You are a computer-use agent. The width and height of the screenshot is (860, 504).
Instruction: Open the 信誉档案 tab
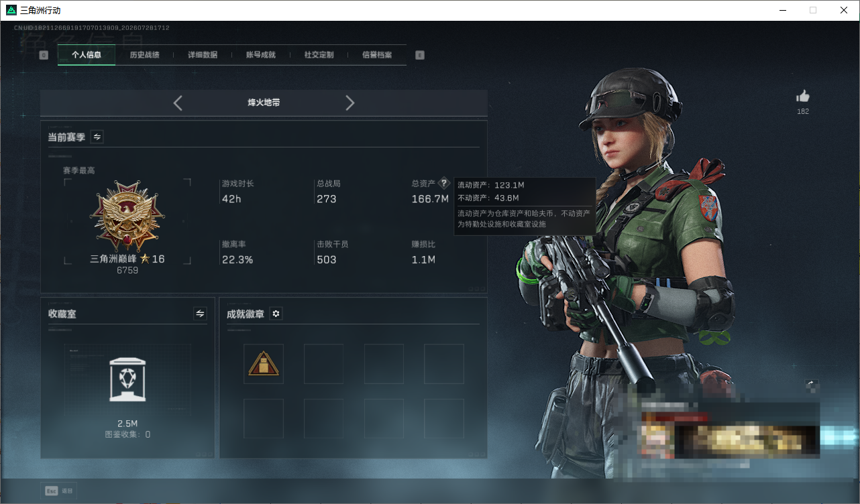point(377,55)
